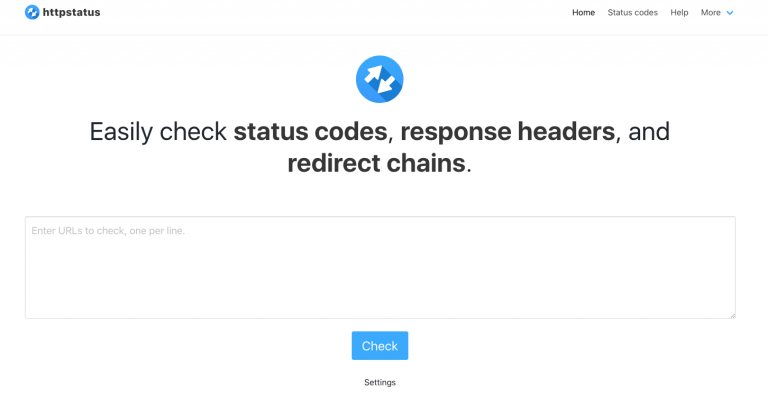768x408 pixels.
Task: Click the period ending the headline
Action: click(x=469, y=165)
